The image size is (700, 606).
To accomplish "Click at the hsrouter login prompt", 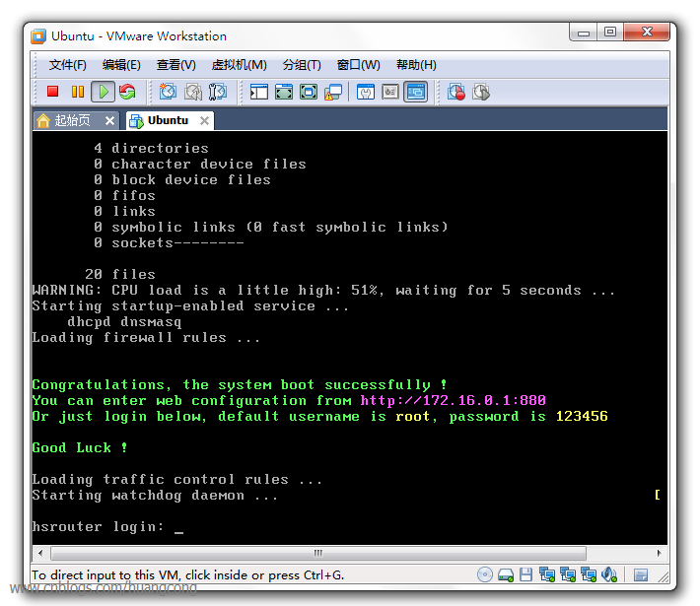I will coord(107,526).
